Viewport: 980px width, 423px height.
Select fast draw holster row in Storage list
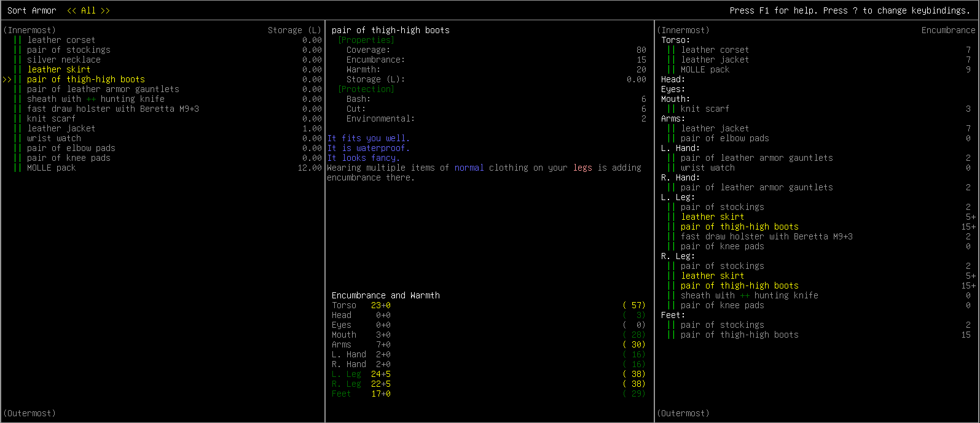(x=162, y=109)
